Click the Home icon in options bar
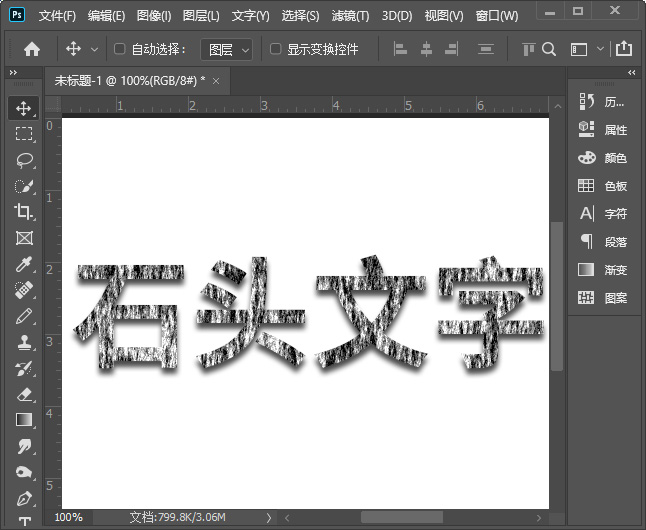 point(32,49)
